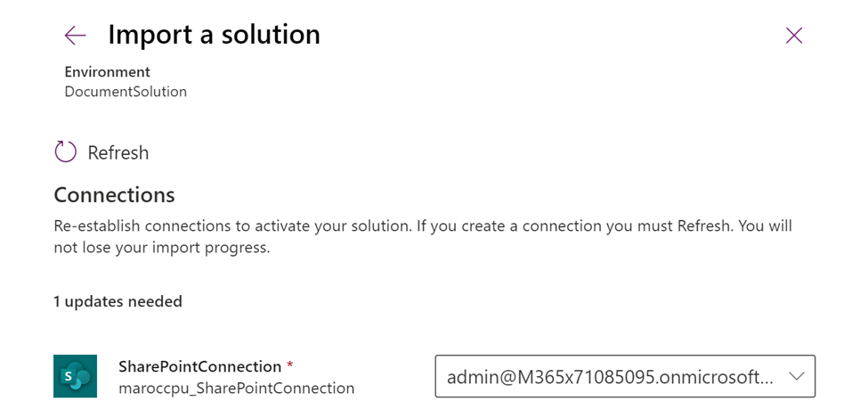Click the word 'solution' in the description
The width and height of the screenshot is (868, 418).
[x=378, y=226]
